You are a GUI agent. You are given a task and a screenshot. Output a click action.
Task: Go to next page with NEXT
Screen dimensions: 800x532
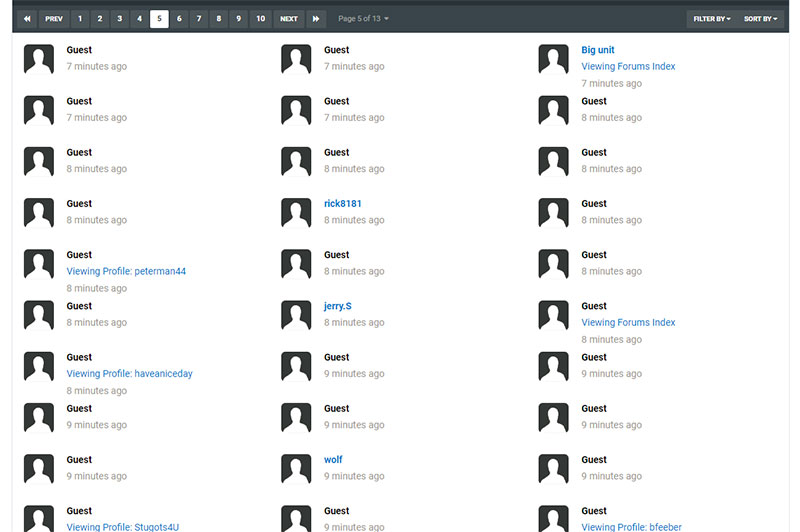289,19
